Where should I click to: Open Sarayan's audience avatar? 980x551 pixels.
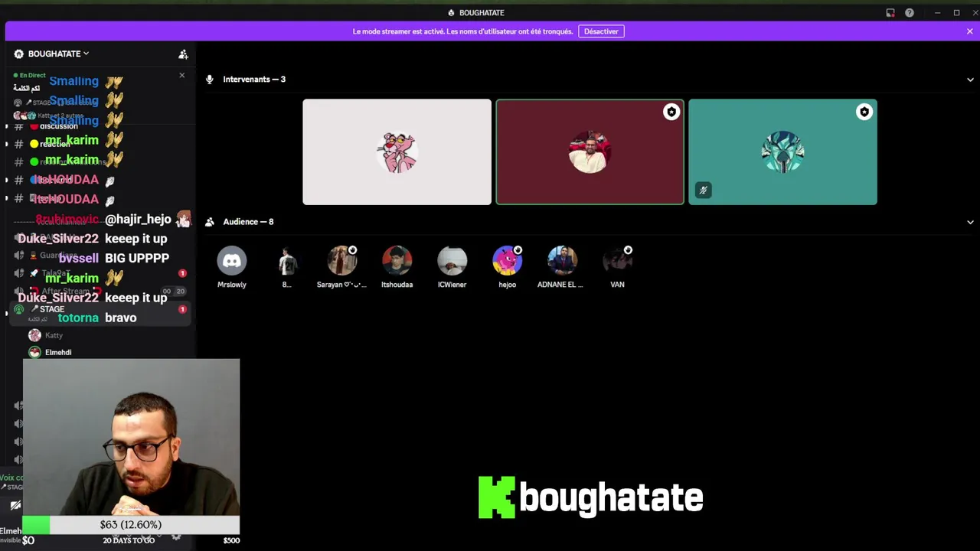341,261
